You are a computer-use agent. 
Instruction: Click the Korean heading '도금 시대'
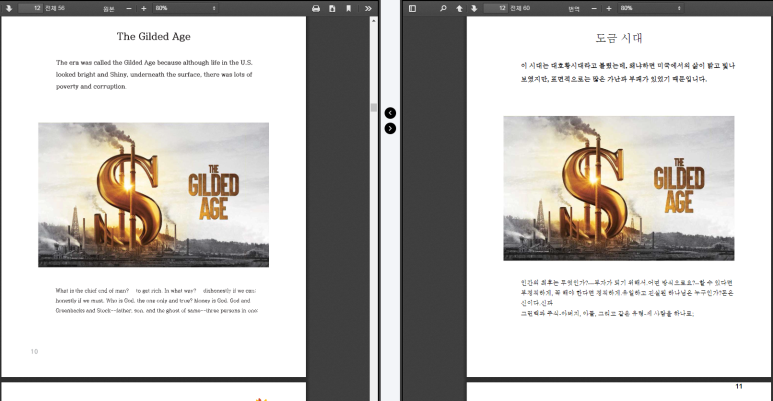tap(619, 38)
